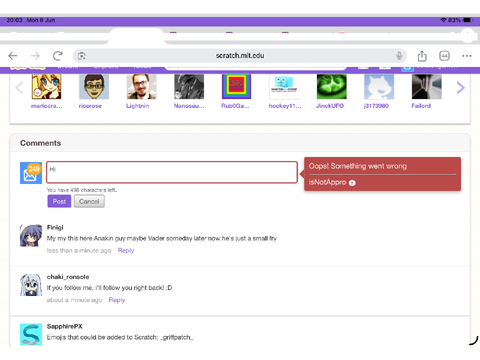Screen dimensions: 480x360
Task: Open Failord avatar thumbnail
Action: (x=427, y=87)
